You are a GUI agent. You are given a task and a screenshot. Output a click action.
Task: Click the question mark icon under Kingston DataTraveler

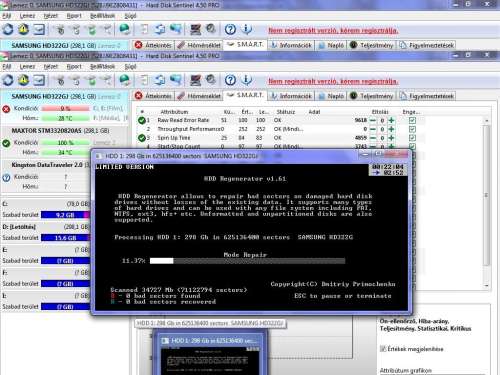pos(6,178)
